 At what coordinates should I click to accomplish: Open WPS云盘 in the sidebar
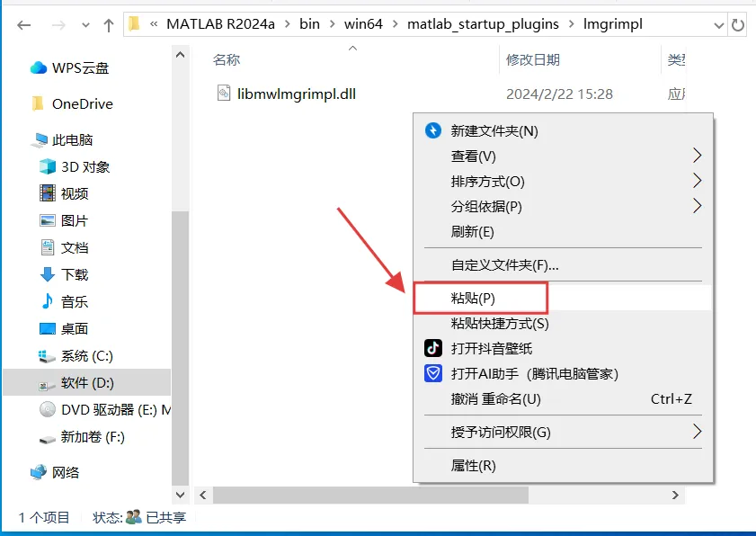pos(81,68)
